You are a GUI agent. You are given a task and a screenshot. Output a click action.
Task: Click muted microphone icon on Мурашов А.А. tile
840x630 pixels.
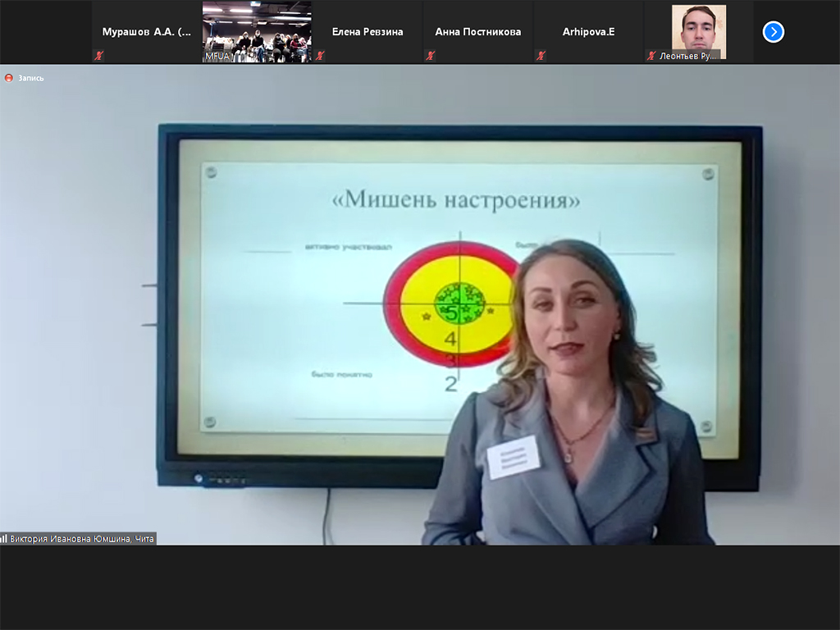98,55
